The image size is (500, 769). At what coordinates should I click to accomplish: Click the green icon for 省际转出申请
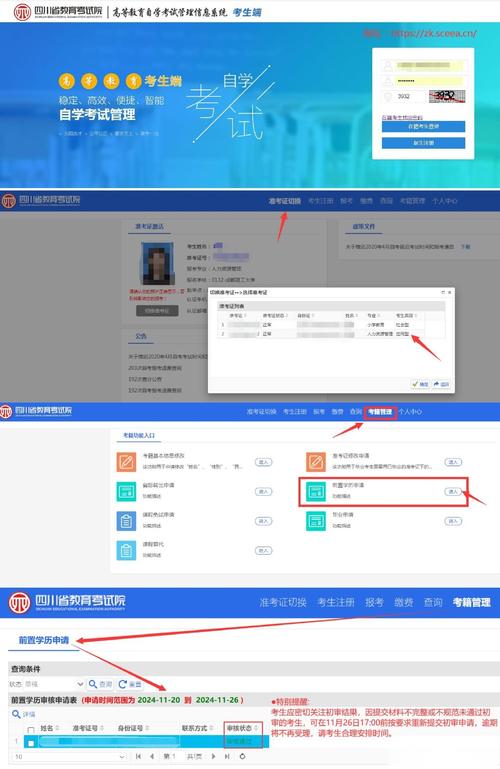(126, 491)
